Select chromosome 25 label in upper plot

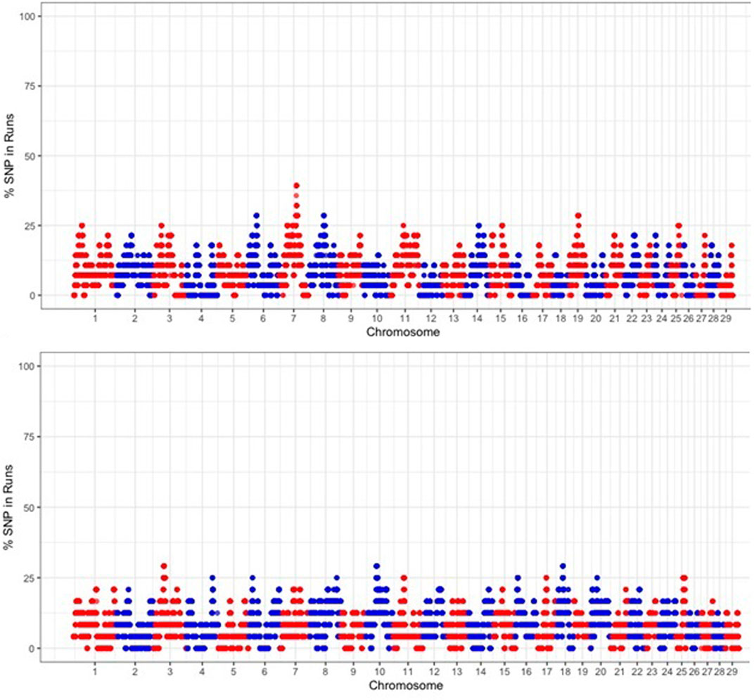[676, 318]
